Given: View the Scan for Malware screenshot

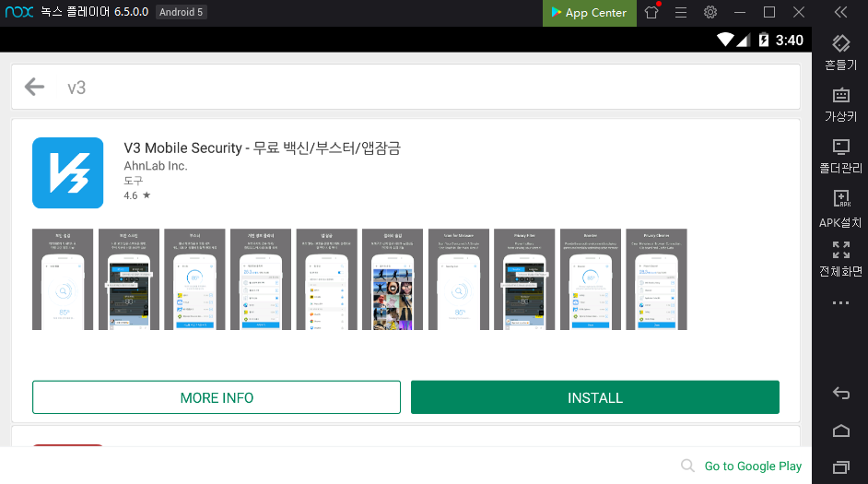Looking at the screenshot, I should [x=459, y=279].
